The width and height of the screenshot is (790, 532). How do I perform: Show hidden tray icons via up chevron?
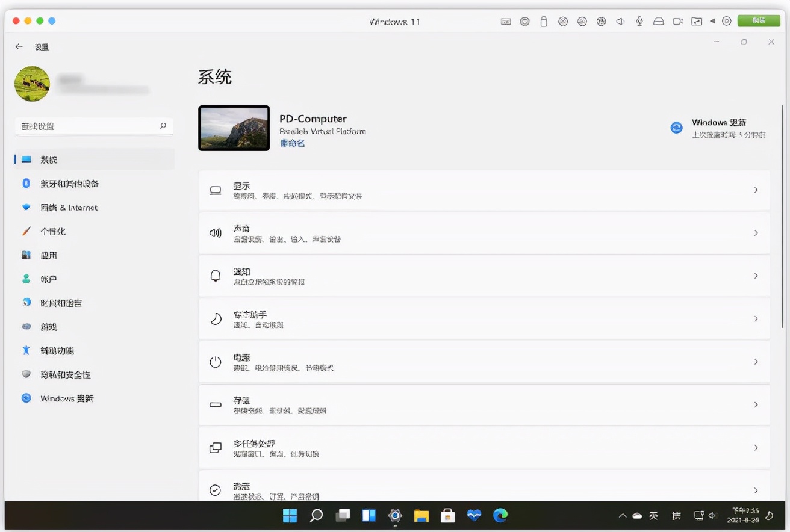[623, 516]
